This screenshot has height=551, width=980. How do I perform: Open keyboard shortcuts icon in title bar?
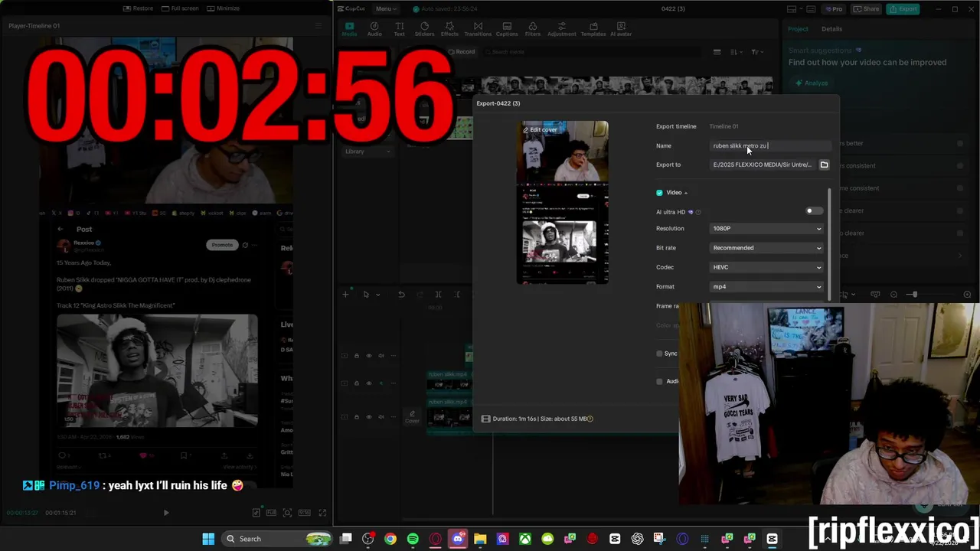(809, 9)
